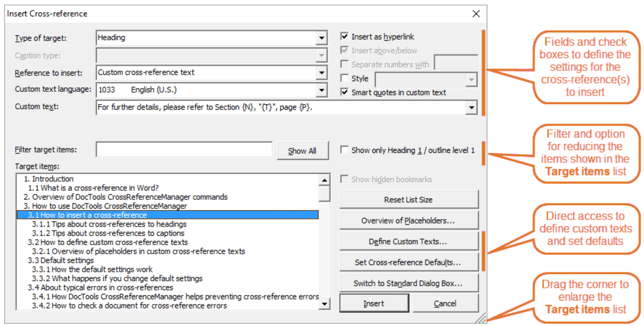Click the Cancel button

pyautogui.click(x=445, y=303)
